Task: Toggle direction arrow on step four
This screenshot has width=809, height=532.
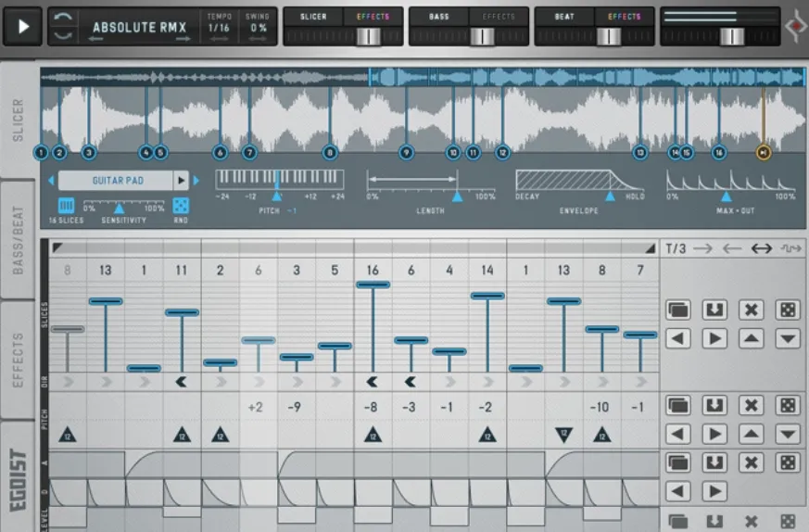Action: [x=182, y=381]
